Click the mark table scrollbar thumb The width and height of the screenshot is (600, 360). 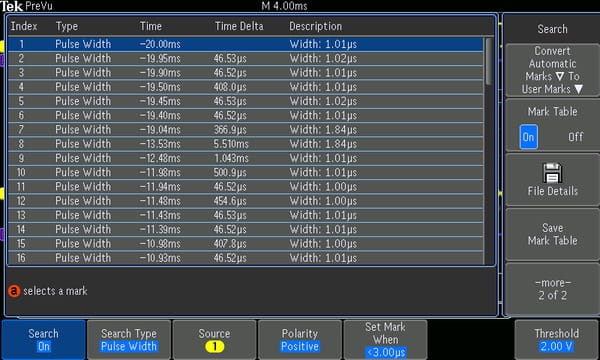pyautogui.click(x=489, y=61)
